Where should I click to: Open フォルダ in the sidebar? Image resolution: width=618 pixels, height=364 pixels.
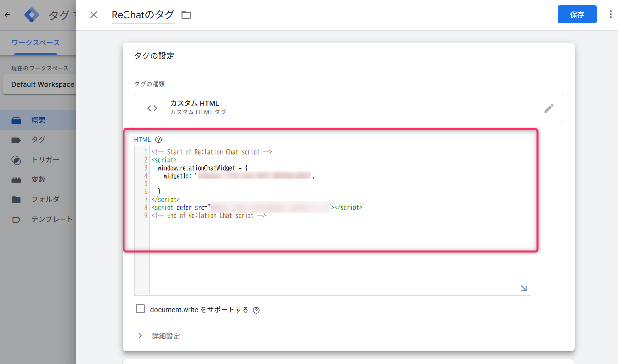click(38, 199)
